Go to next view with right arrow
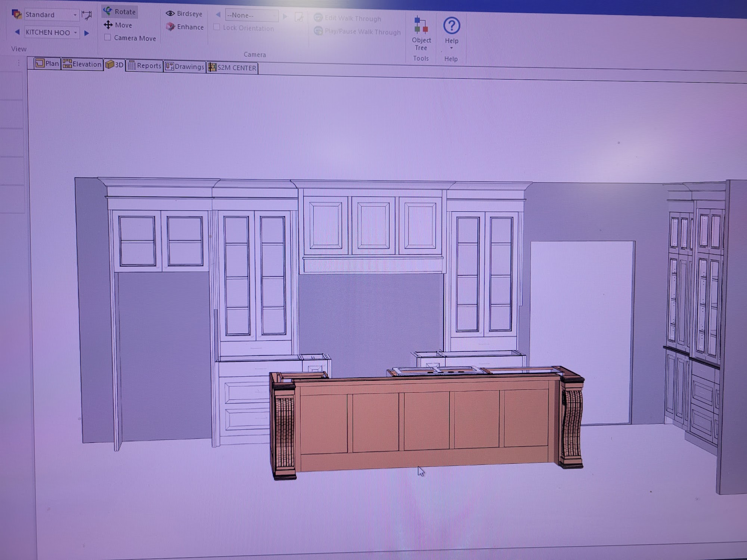The height and width of the screenshot is (560, 747). click(x=87, y=33)
